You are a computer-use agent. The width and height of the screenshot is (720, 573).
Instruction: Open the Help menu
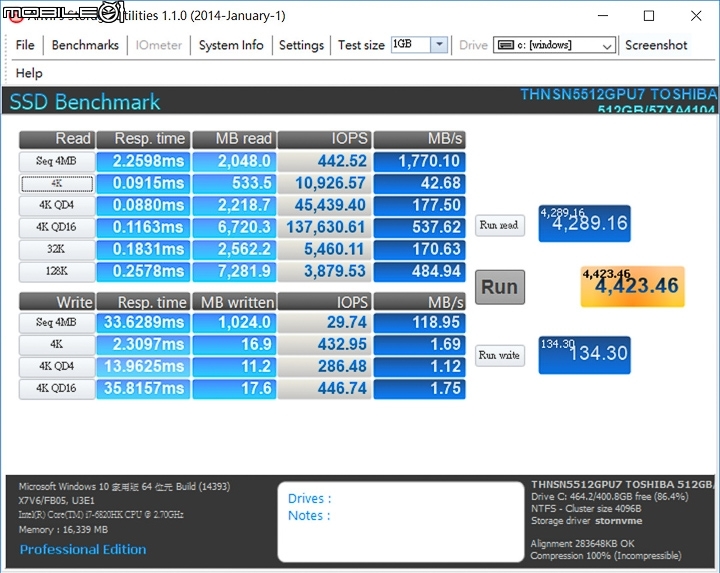(x=29, y=73)
